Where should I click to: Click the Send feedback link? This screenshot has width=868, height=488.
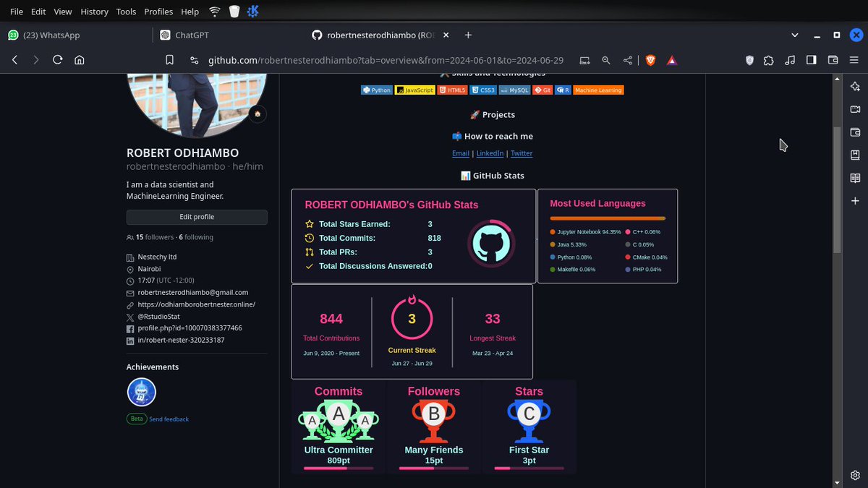[169, 419]
